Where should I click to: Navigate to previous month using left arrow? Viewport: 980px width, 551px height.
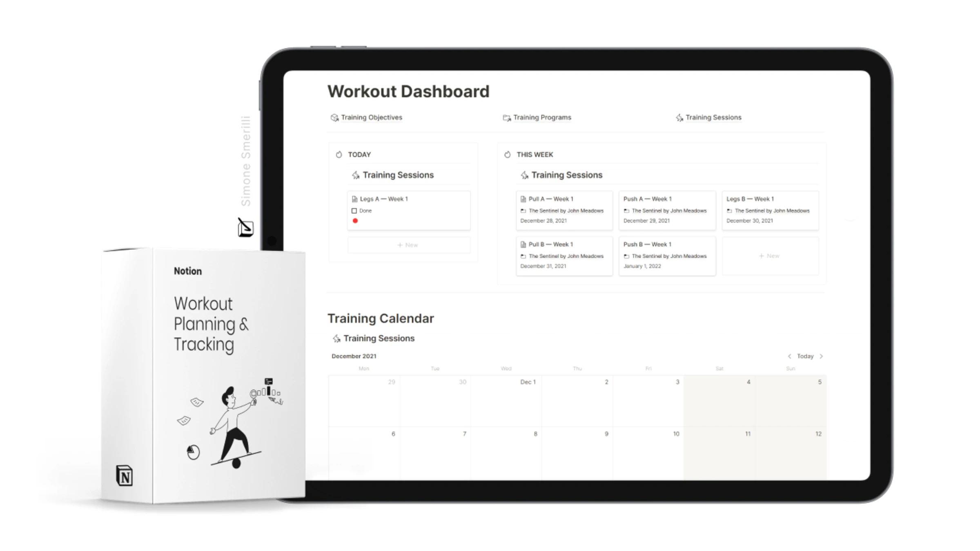[x=790, y=356]
